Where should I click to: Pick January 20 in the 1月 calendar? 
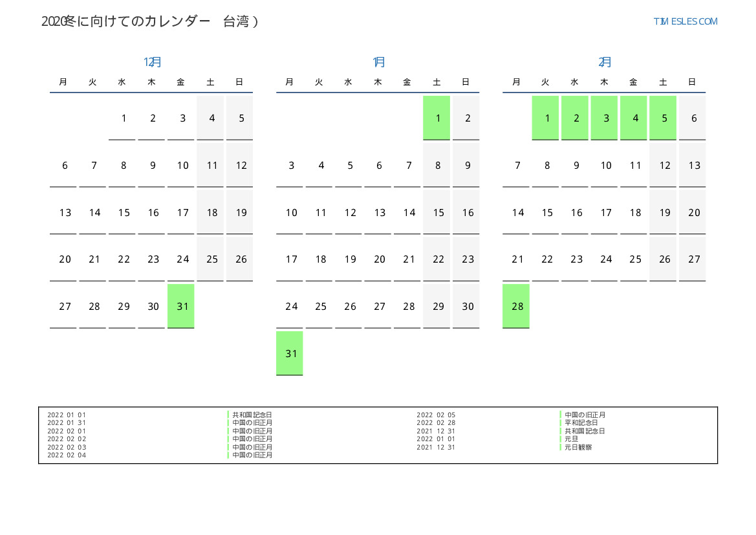(x=378, y=259)
